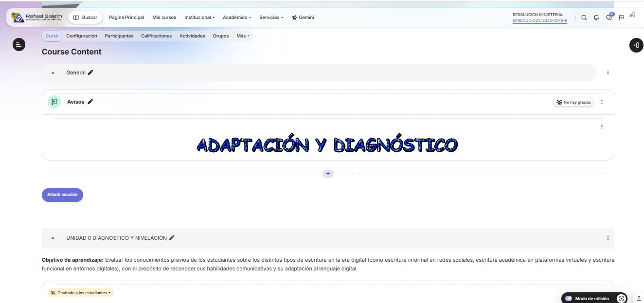
Task: Open the left course index drawer
Action: (18, 45)
